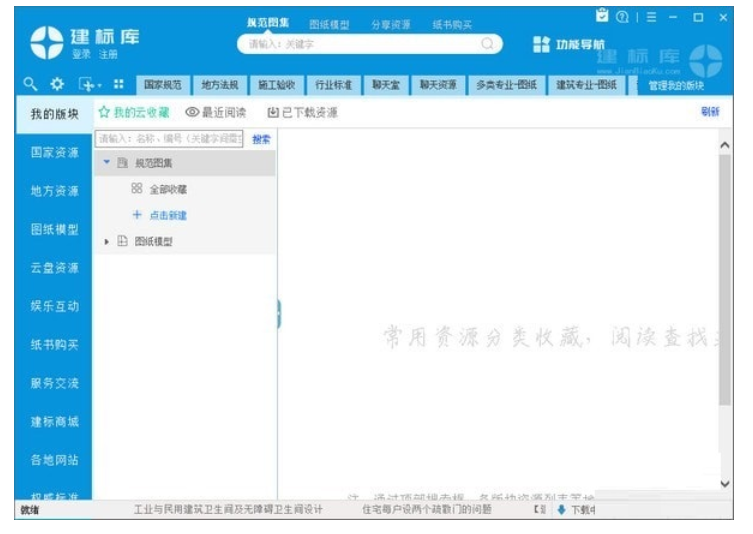Screen dimensions: 753x534
Task: Open dropdown arrow next to add-module icon
Action: coord(99,86)
